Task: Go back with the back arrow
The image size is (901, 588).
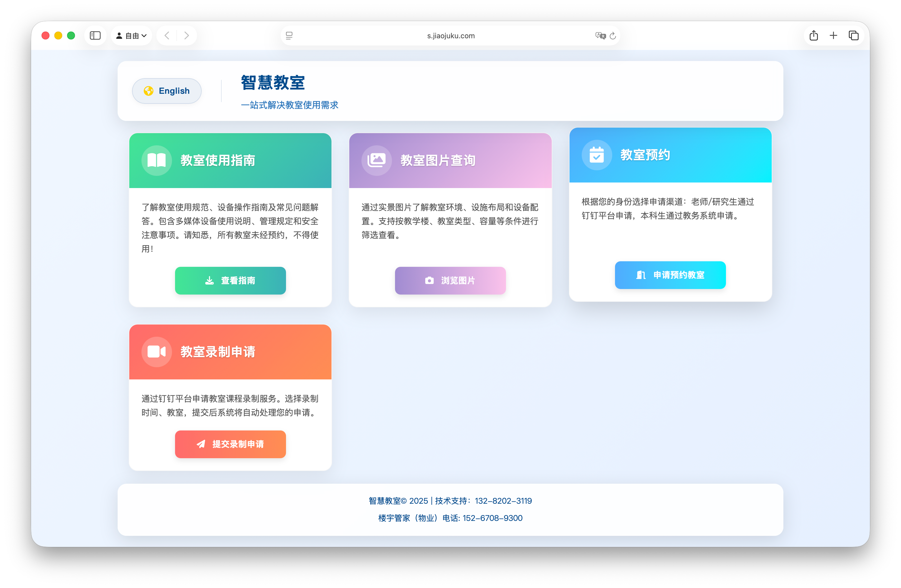Action: click(x=167, y=36)
